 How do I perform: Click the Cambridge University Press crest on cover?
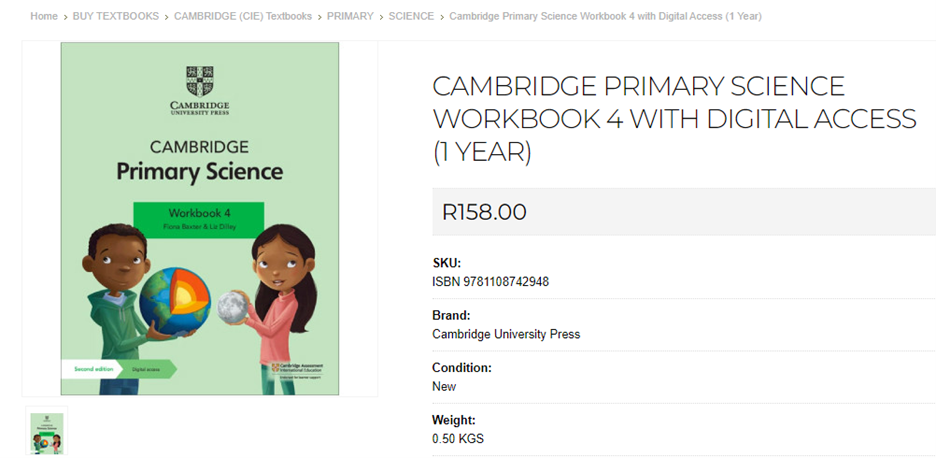point(200,81)
